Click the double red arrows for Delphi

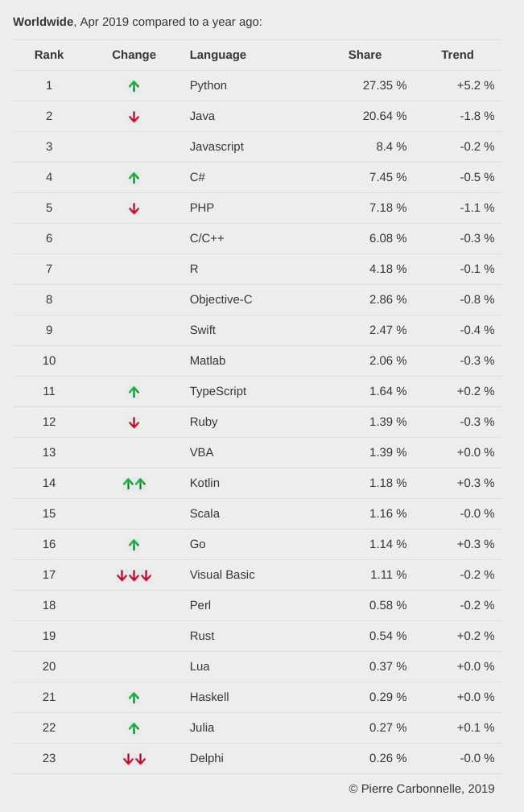pyautogui.click(x=134, y=759)
